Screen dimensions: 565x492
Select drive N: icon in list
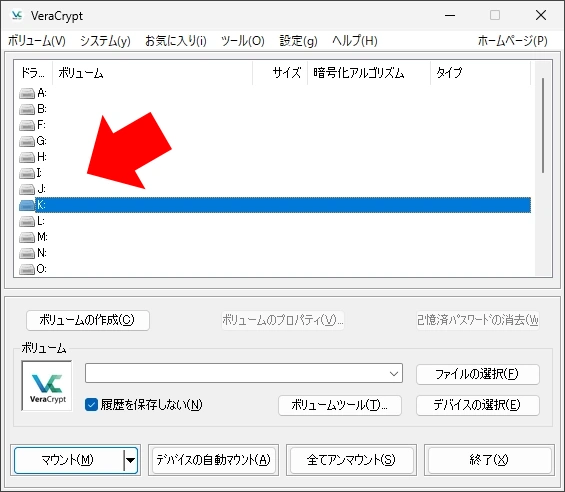[x=27, y=253]
